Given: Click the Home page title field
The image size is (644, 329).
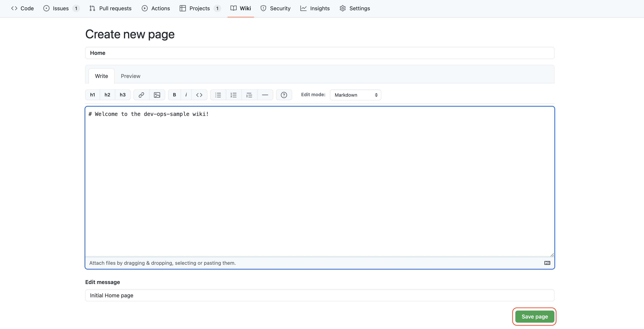Looking at the screenshot, I should (319, 53).
